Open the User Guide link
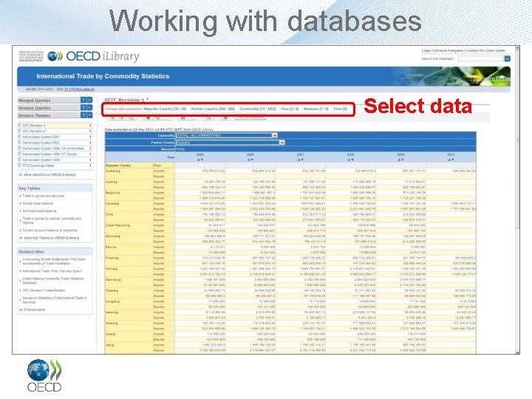The width and height of the screenshot is (532, 399). tap(496, 50)
